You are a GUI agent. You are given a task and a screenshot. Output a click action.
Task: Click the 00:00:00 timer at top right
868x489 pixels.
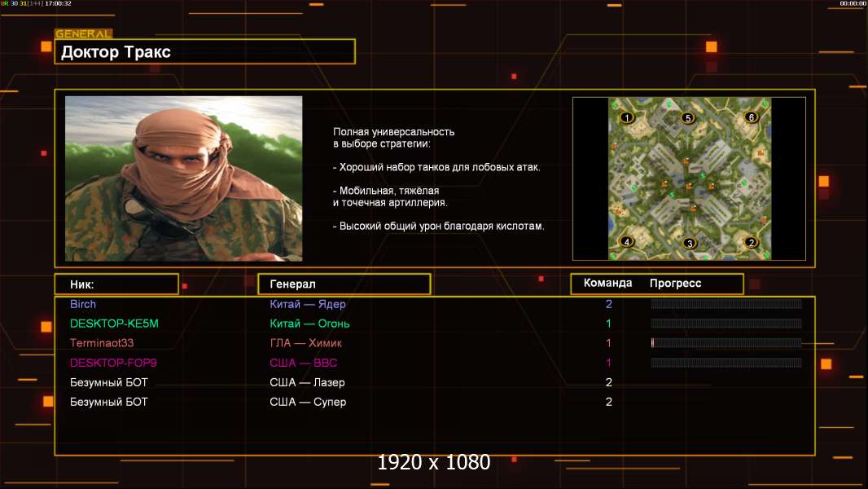(853, 3)
